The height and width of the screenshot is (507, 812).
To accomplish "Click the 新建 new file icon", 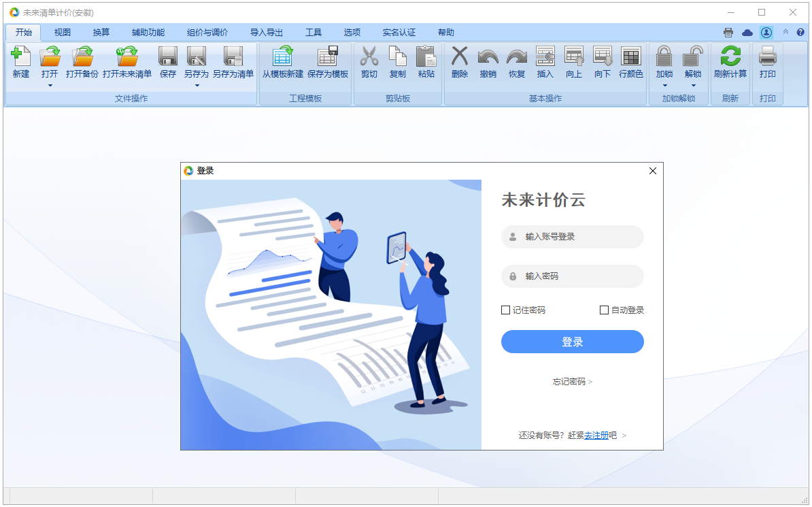I will tap(20, 56).
